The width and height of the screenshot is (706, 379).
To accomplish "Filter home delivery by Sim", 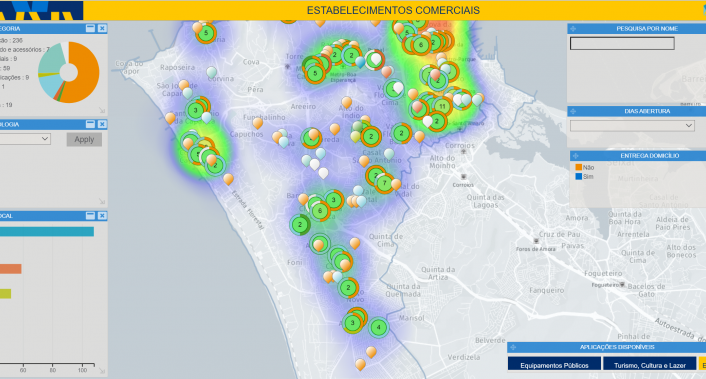I will tap(584, 176).
